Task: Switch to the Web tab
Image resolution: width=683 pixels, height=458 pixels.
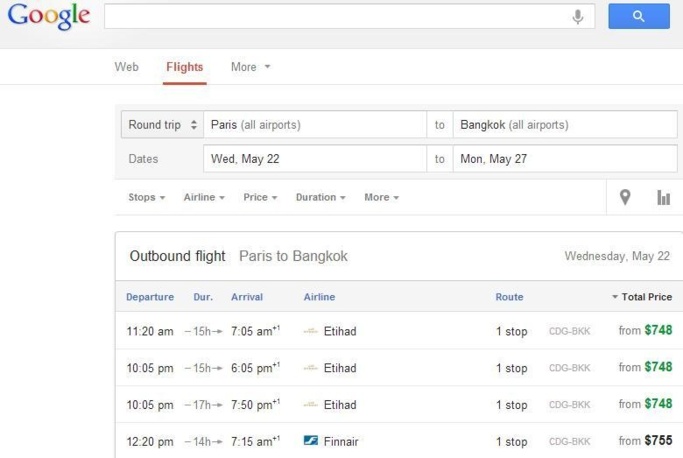Action: [x=126, y=67]
